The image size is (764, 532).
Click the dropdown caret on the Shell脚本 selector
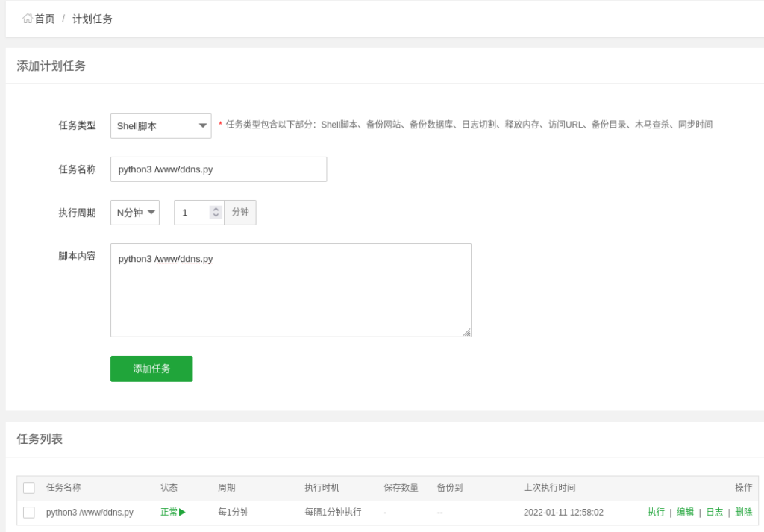203,126
